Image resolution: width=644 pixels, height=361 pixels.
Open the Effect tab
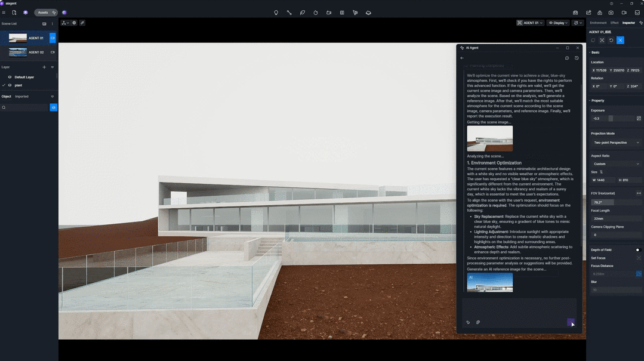(x=614, y=23)
